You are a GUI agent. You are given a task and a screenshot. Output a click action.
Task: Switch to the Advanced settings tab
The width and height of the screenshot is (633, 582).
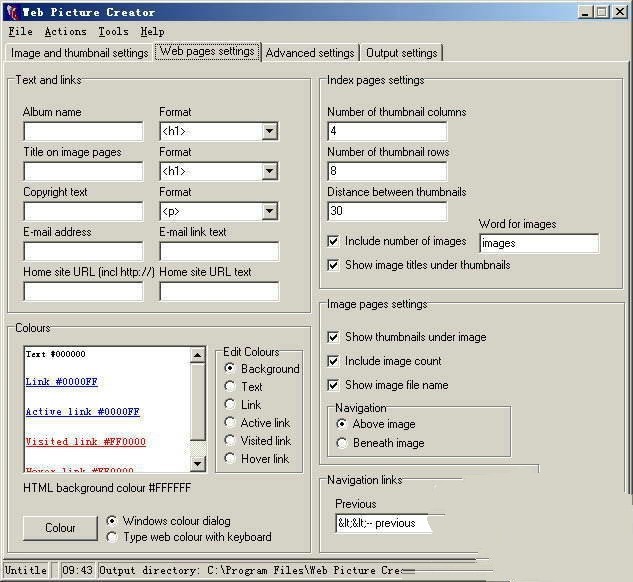310,53
